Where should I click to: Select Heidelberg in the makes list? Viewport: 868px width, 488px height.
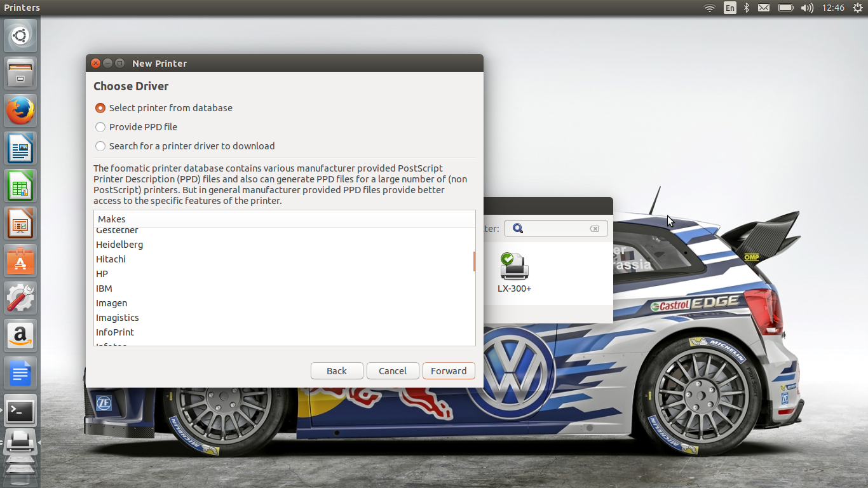coord(285,245)
